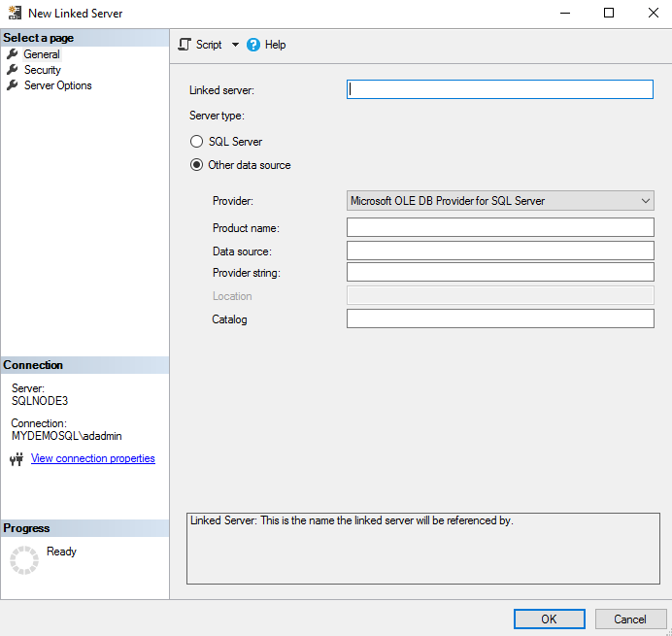The width and height of the screenshot is (672, 636).
Task: Click the blue Help question mark icon
Action: tap(253, 45)
